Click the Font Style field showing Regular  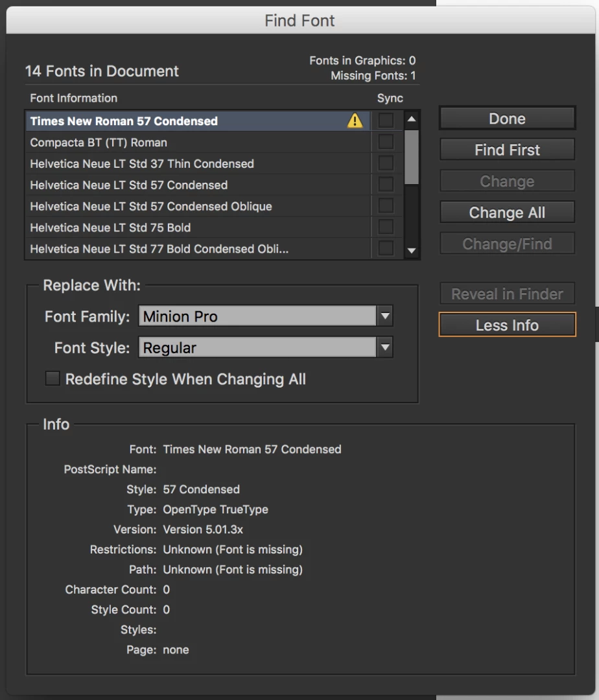tap(257, 347)
